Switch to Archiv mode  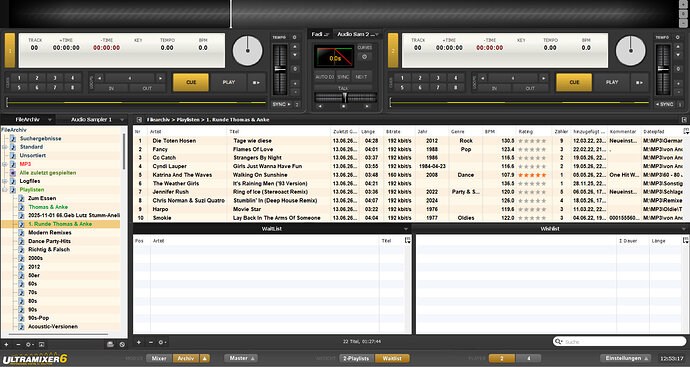tap(186, 358)
